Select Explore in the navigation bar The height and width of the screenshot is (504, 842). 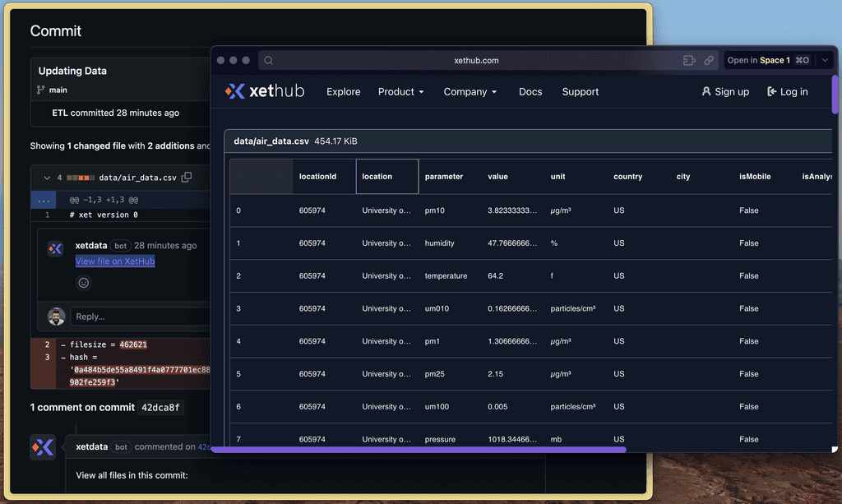pyautogui.click(x=343, y=92)
